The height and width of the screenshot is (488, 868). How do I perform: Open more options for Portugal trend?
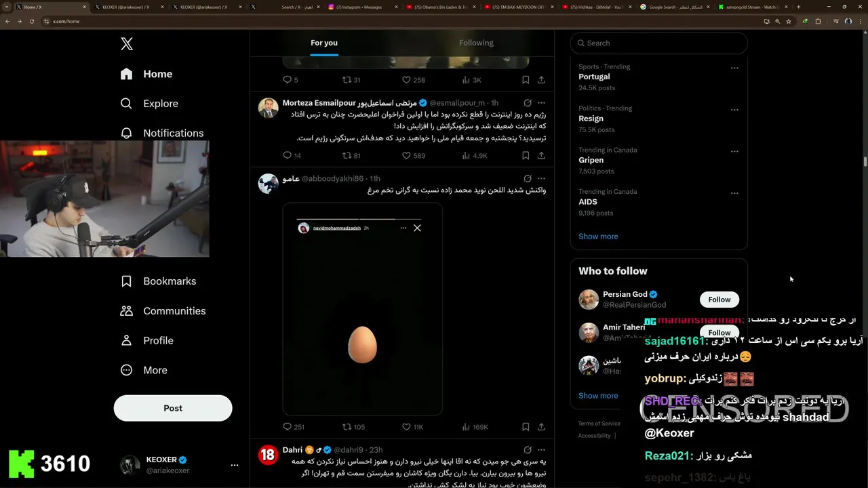[734, 68]
